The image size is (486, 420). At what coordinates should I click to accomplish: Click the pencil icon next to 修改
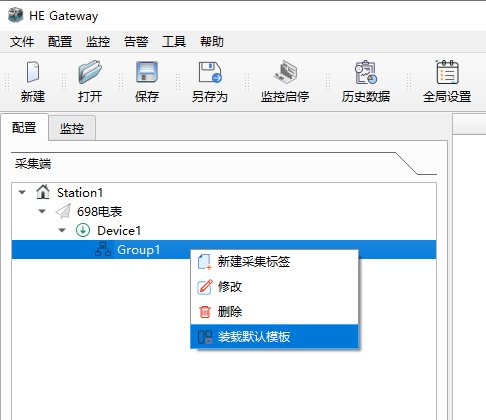(205, 287)
